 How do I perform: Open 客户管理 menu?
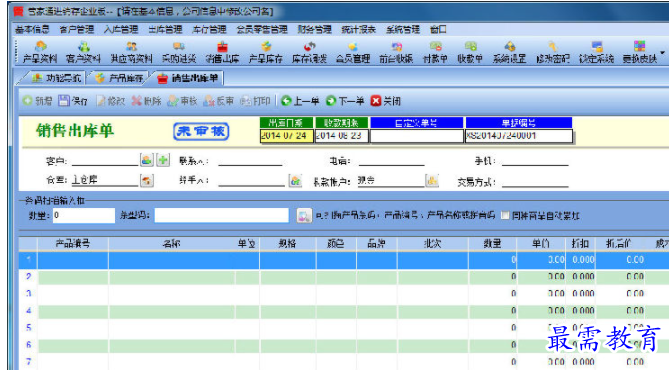[77, 29]
